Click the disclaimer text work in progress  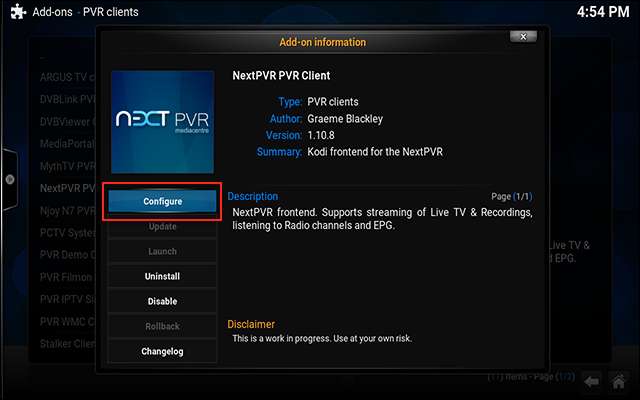coord(322,338)
